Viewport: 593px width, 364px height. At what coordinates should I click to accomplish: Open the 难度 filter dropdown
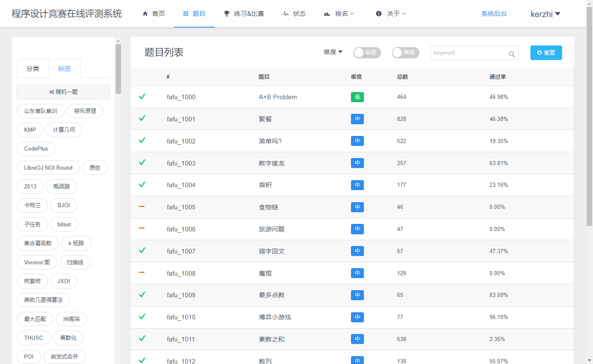333,52
